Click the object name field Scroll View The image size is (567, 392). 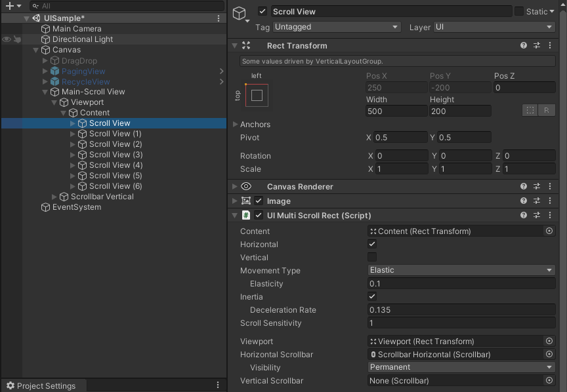pyautogui.click(x=391, y=12)
